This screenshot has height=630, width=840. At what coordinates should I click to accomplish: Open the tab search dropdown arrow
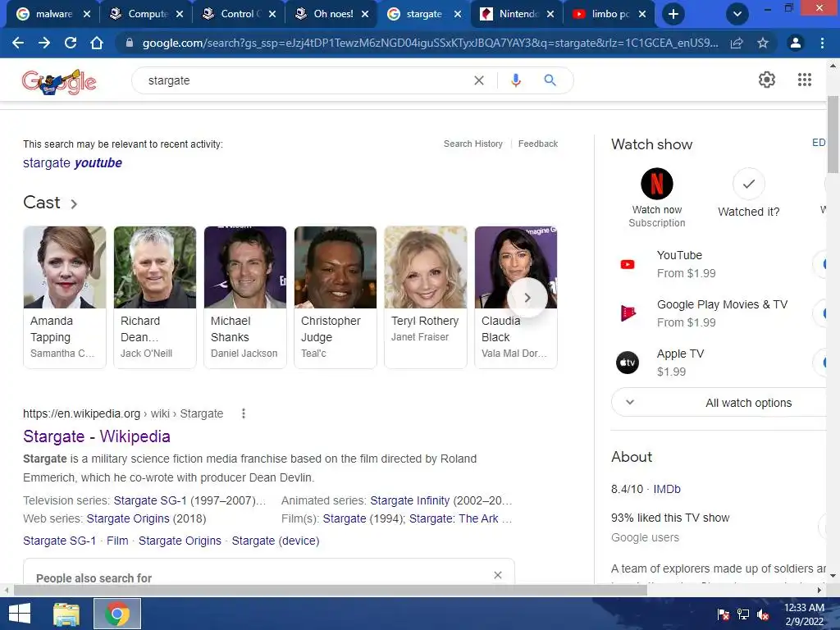click(x=737, y=14)
